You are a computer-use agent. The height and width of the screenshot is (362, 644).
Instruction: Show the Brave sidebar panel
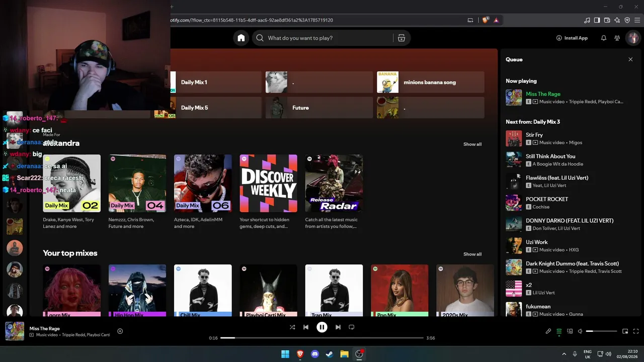pyautogui.click(x=597, y=20)
